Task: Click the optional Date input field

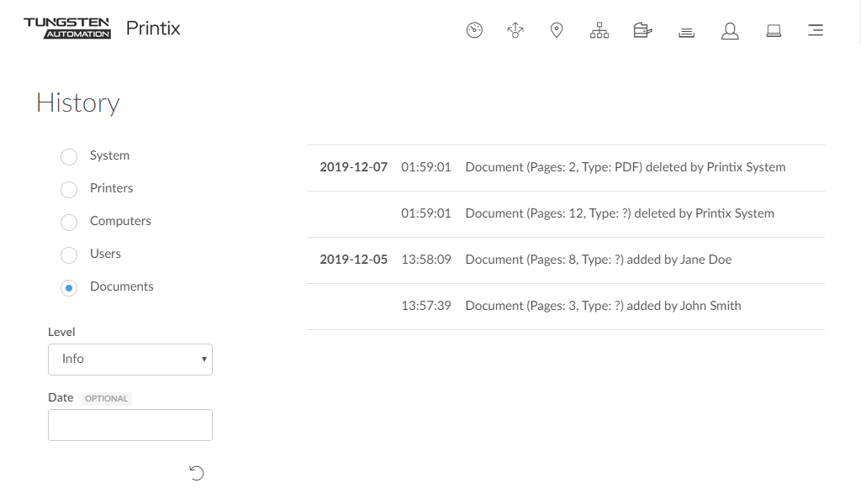Action: 130,425
